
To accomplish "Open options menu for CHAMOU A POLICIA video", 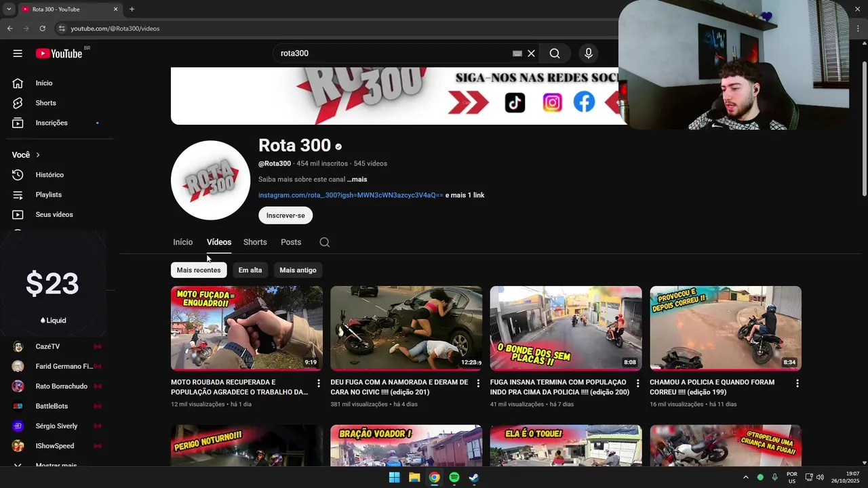I will coord(797,384).
